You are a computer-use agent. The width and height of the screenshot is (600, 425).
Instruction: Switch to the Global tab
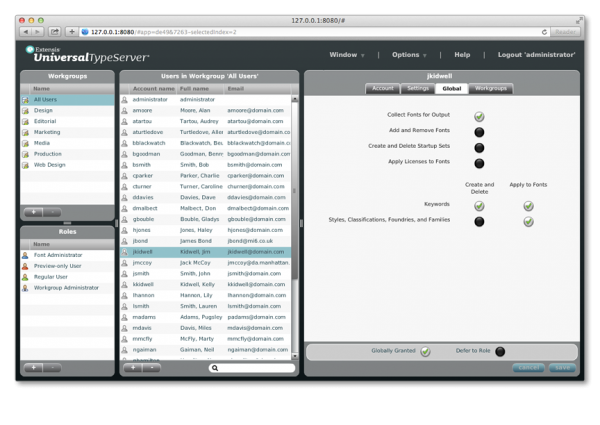[x=452, y=88]
